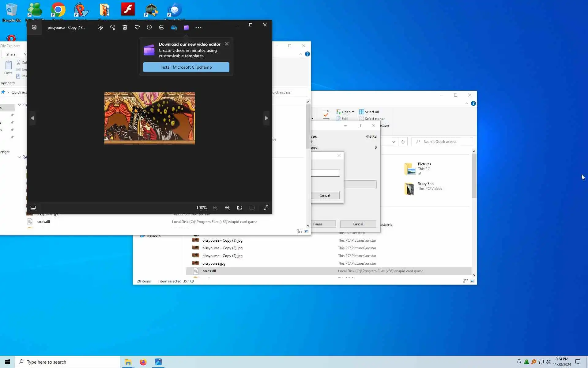
Task: Click the Clipchamp video editor icon
Action: coord(186,28)
